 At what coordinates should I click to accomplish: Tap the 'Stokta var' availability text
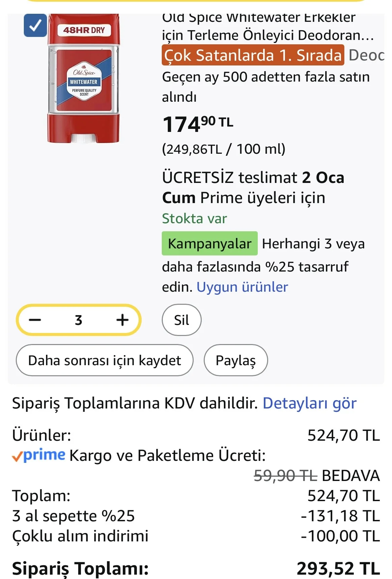(x=194, y=219)
